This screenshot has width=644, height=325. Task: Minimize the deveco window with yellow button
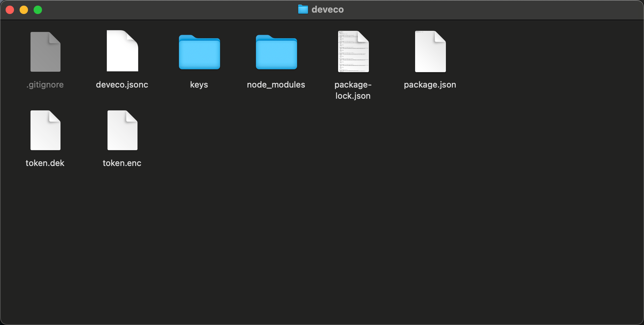tap(24, 10)
